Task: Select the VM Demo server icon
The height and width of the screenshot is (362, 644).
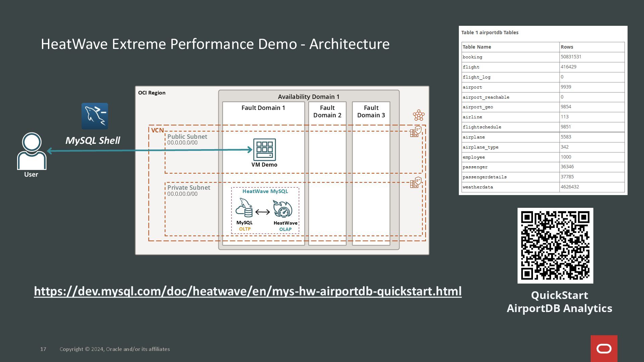Action: click(x=264, y=149)
